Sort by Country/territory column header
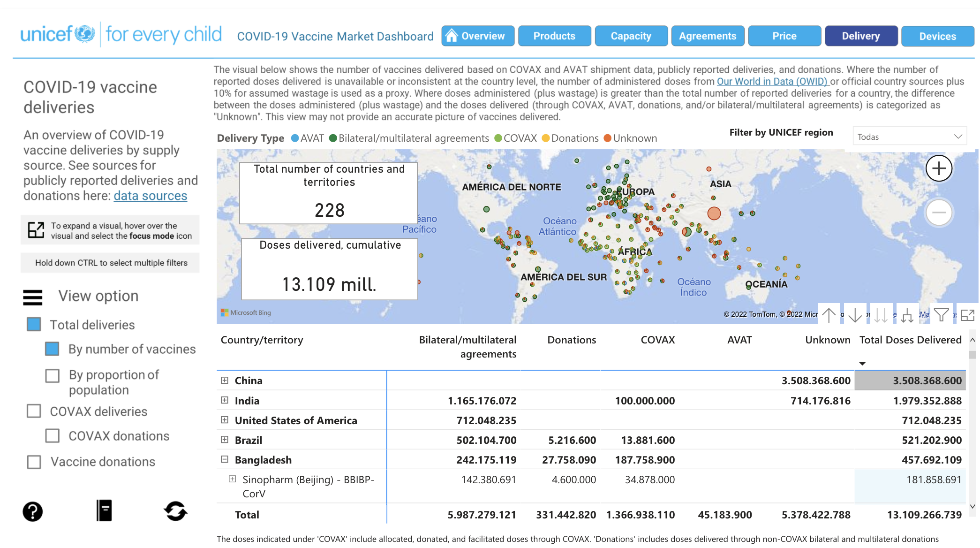This screenshot has width=980, height=548. [x=262, y=340]
